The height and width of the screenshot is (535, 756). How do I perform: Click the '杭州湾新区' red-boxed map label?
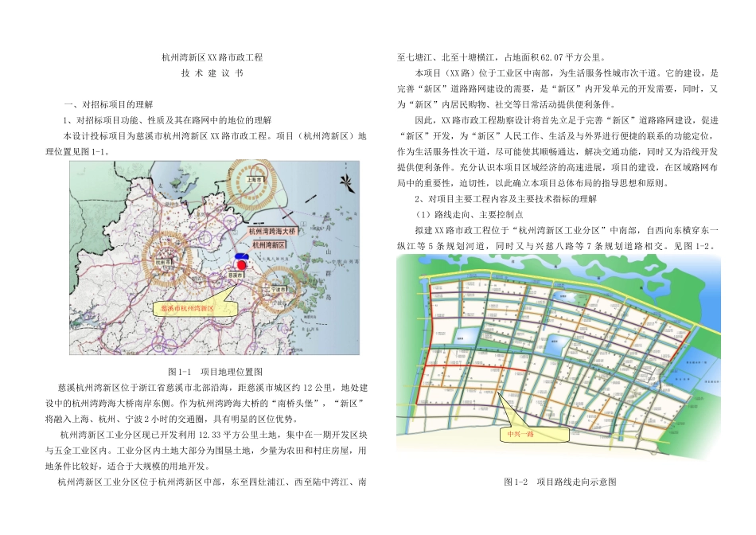(268, 244)
